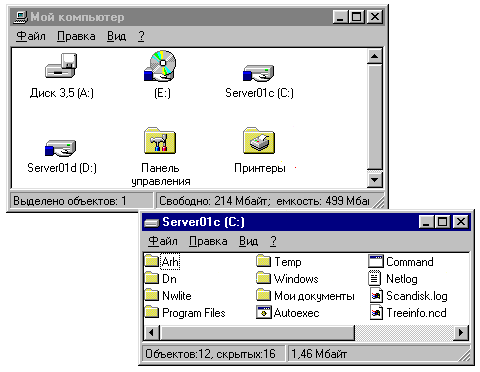Click the Объектов:12, скрытых:16 status text
This screenshot has height=372, width=480.
click(x=210, y=354)
